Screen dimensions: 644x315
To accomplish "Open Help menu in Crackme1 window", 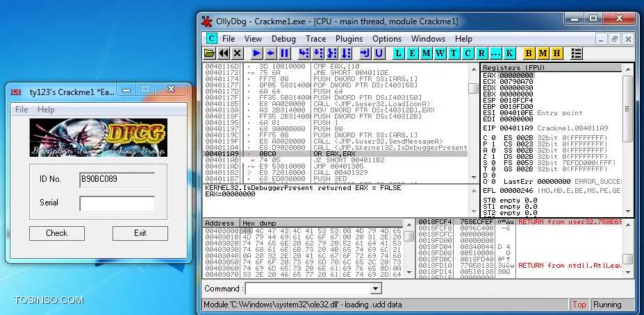I will click(x=46, y=110).
